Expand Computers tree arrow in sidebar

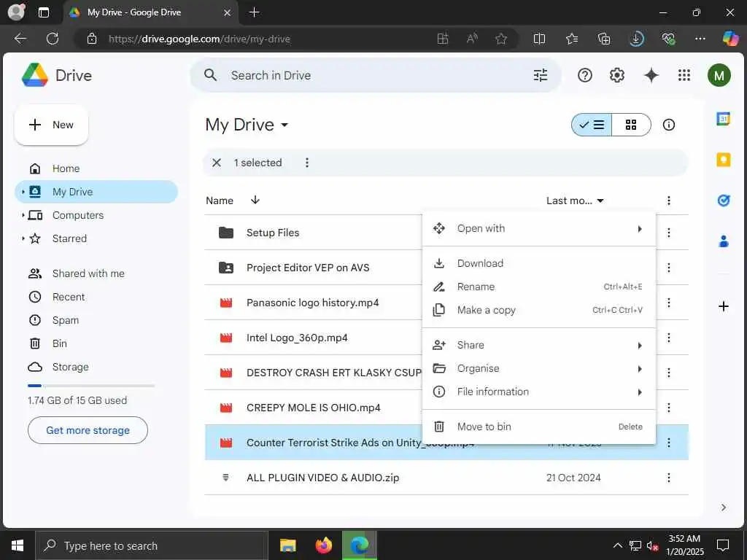(23, 215)
